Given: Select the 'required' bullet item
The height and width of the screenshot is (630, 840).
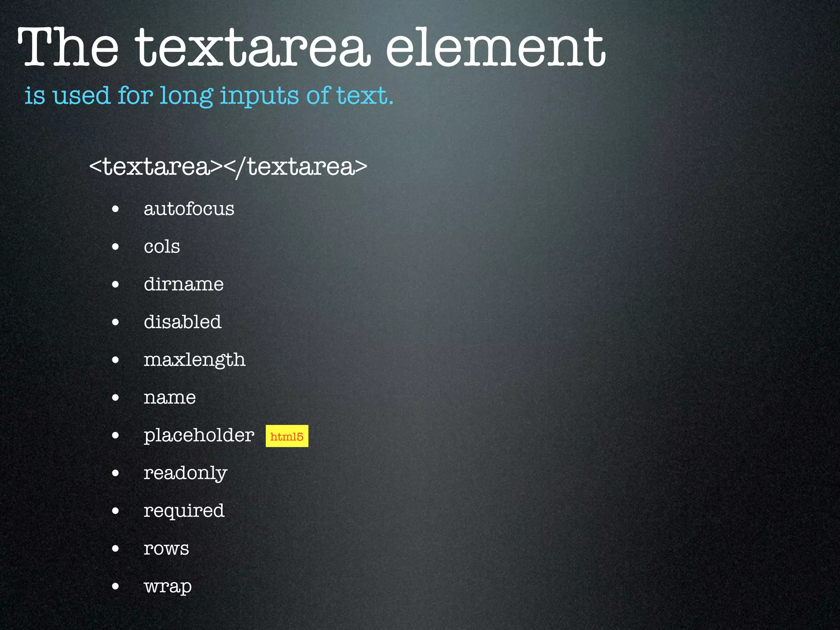Looking at the screenshot, I should [x=184, y=511].
